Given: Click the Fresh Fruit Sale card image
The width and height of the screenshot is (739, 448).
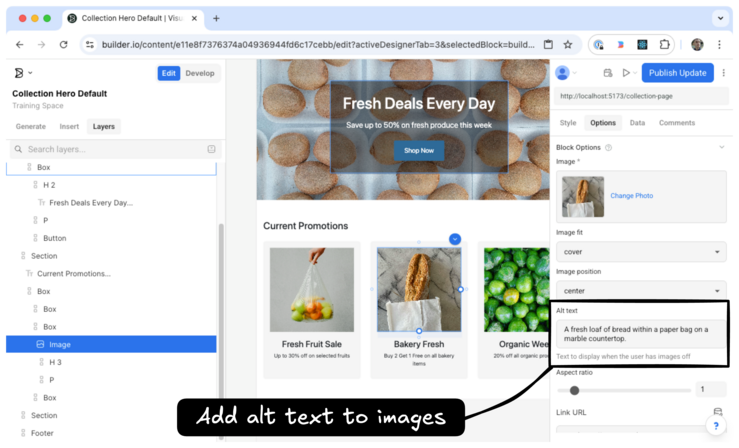Looking at the screenshot, I should click(x=312, y=290).
